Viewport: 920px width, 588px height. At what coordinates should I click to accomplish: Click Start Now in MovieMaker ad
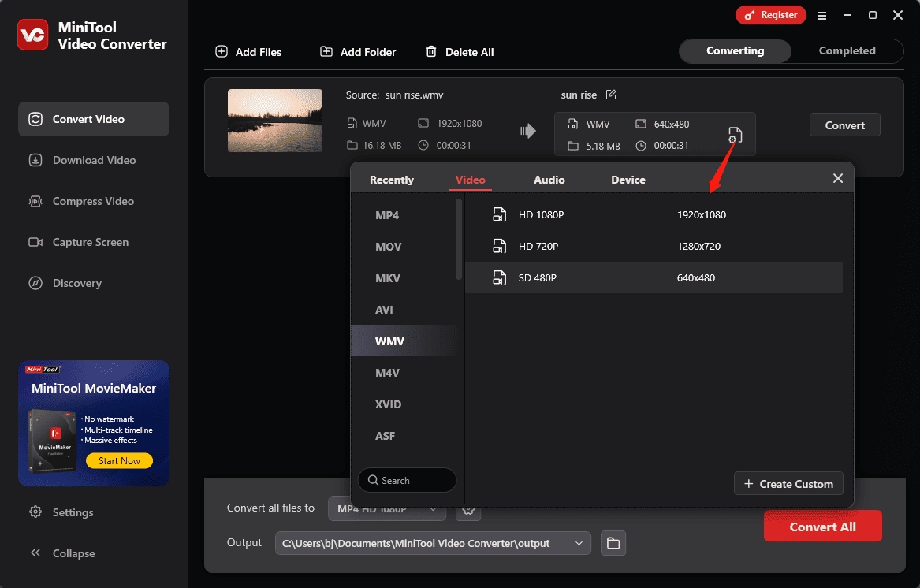pyautogui.click(x=119, y=460)
